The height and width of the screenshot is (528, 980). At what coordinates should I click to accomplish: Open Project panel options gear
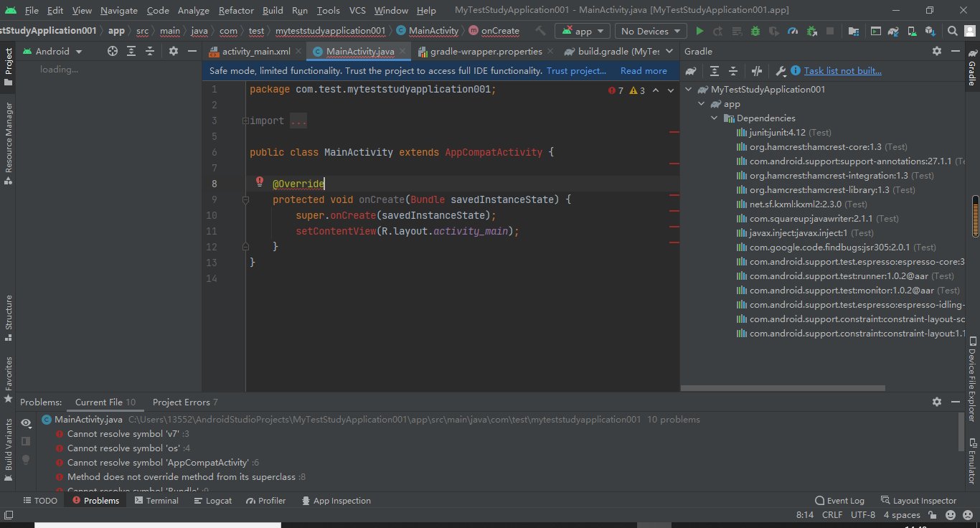pos(174,51)
